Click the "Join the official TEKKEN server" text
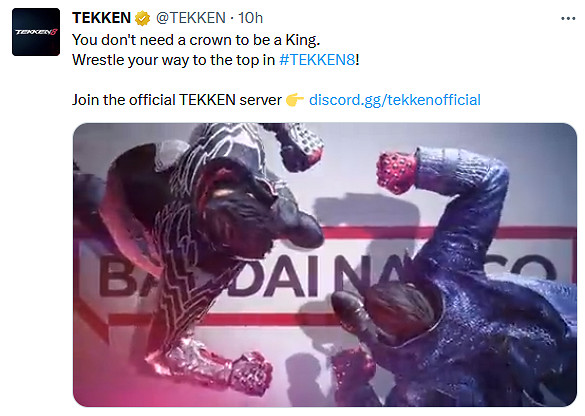 click(x=177, y=100)
